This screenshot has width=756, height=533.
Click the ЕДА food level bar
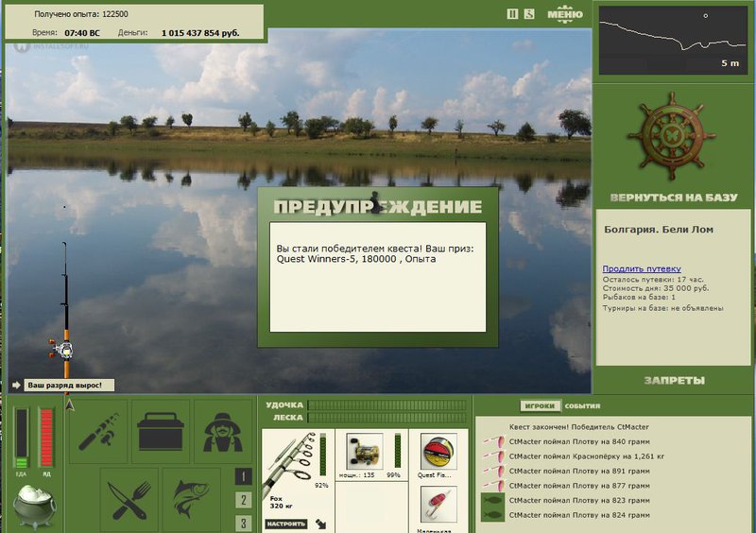point(21,438)
